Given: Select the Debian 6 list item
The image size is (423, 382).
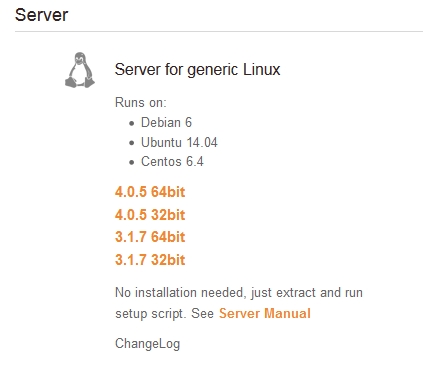Looking at the screenshot, I should tap(166, 123).
